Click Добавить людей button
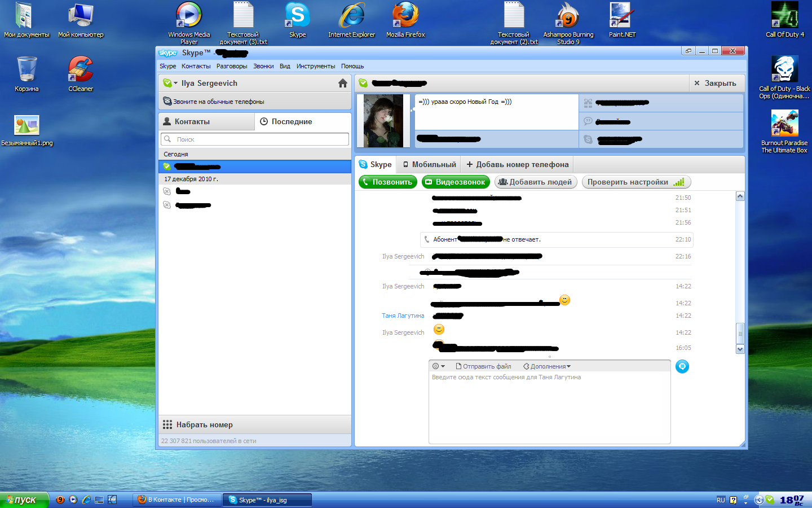 pos(536,182)
